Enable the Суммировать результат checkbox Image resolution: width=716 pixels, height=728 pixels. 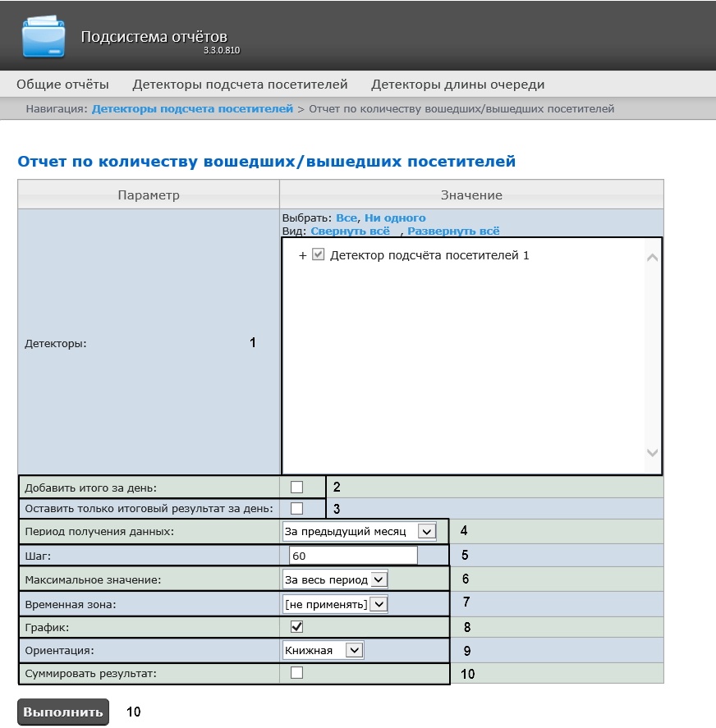pos(296,673)
